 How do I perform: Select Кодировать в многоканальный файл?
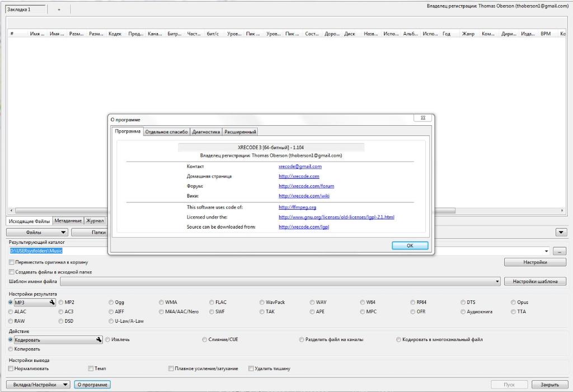click(439, 340)
